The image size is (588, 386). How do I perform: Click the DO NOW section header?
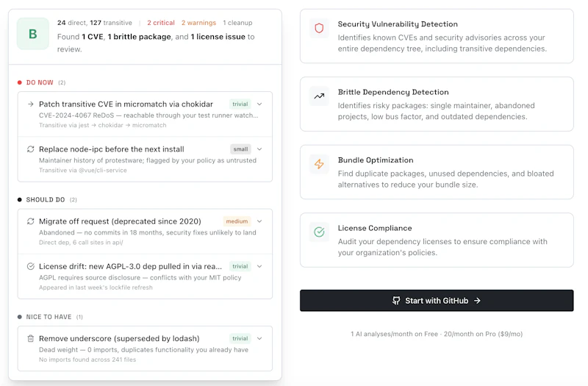[40, 82]
